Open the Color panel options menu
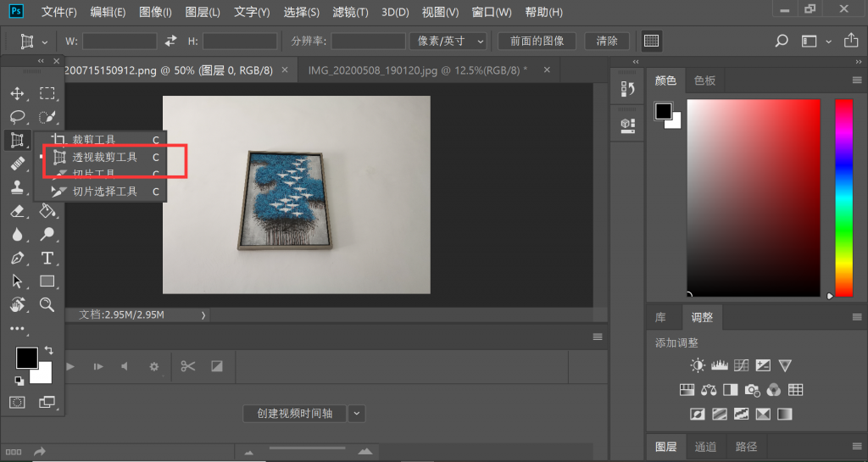This screenshot has height=462, width=868. (x=857, y=81)
